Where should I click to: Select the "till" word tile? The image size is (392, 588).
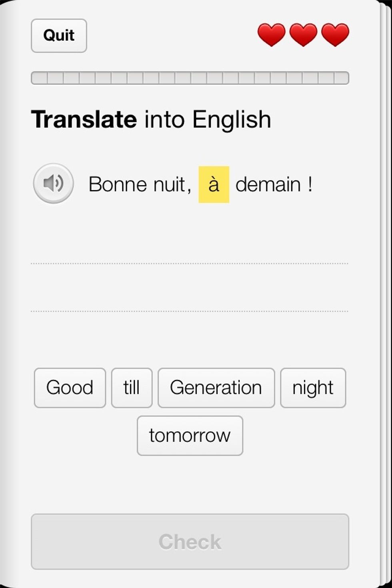point(132,388)
